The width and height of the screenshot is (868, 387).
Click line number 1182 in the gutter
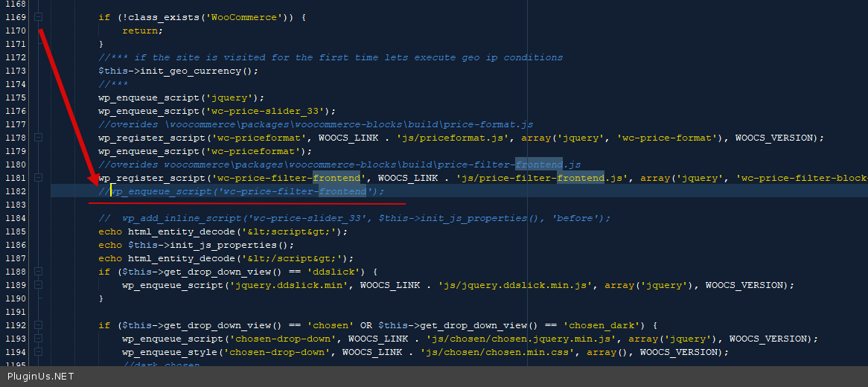(x=14, y=191)
